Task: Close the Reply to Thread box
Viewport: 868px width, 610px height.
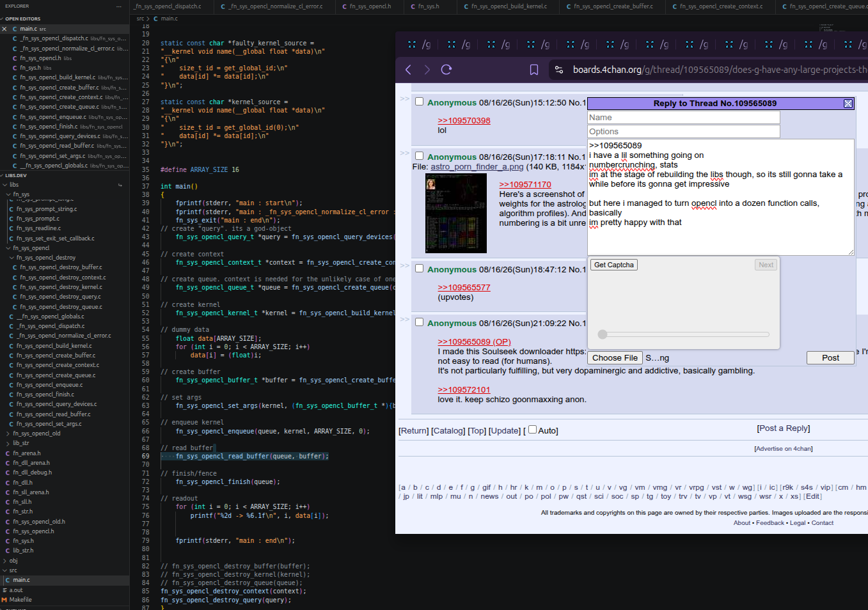Action: [x=848, y=104]
